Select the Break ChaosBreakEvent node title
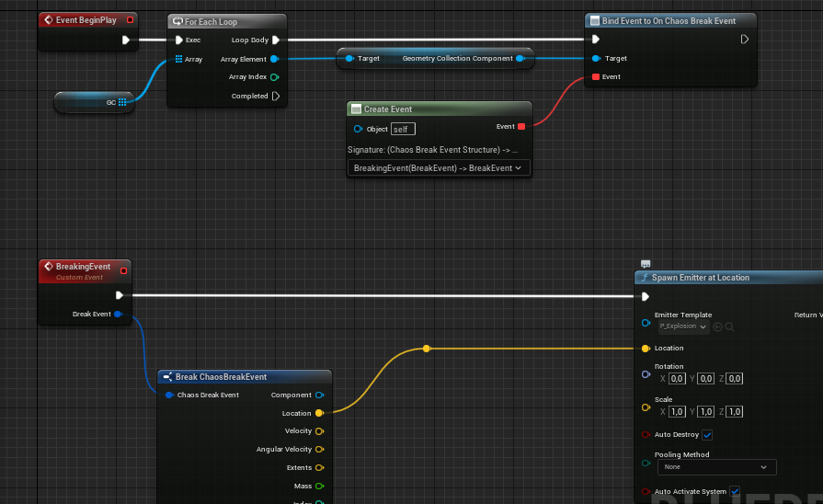Image resolution: width=823 pixels, height=504 pixels. [221, 377]
